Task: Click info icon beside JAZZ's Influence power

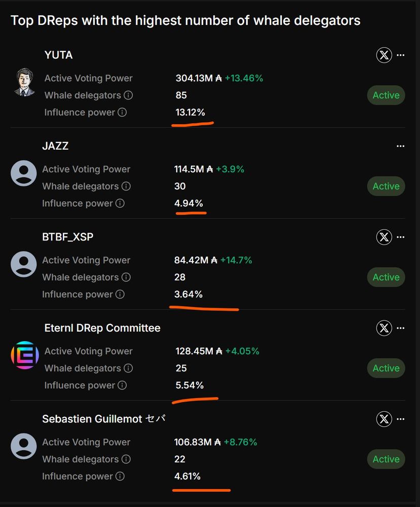Action: pos(120,203)
